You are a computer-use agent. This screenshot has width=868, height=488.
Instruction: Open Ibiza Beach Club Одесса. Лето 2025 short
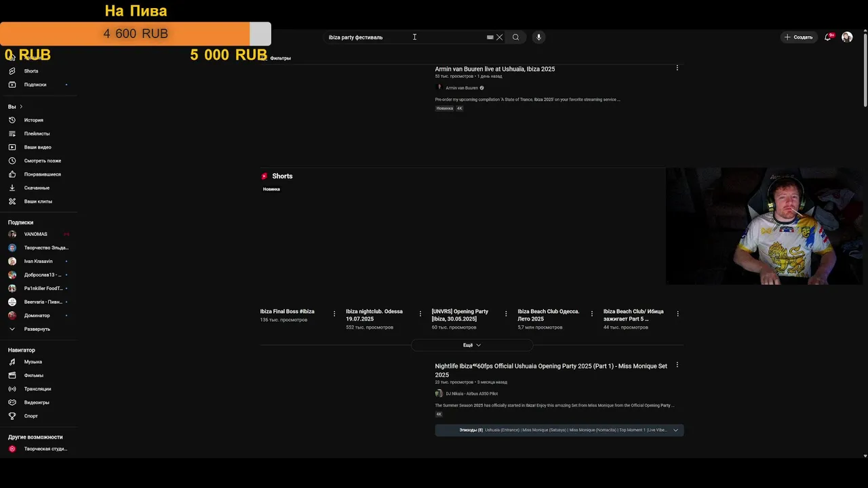click(549, 315)
